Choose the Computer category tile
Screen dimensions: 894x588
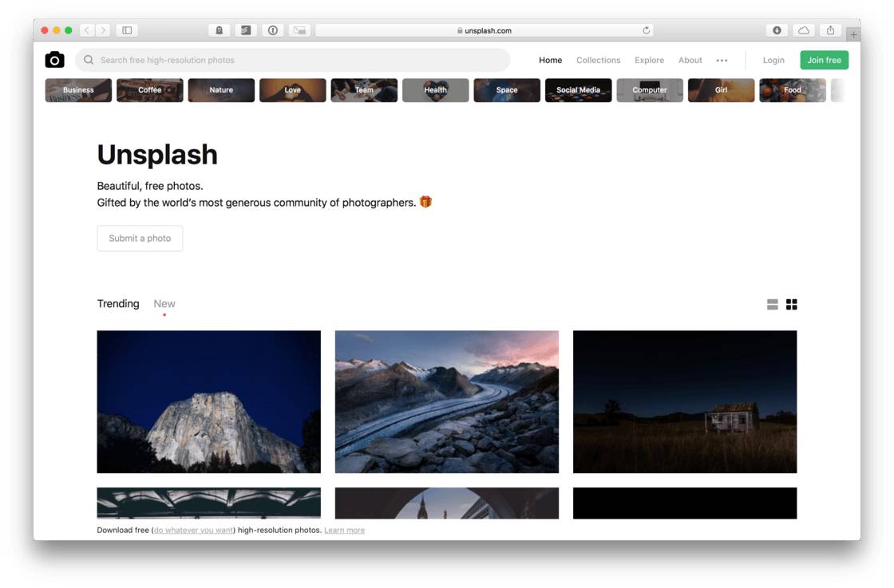pyautogui.click(x=650, y=90)
